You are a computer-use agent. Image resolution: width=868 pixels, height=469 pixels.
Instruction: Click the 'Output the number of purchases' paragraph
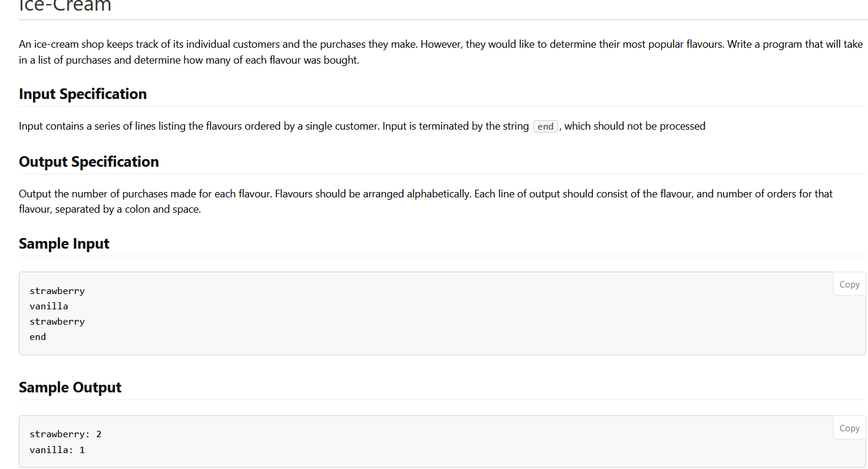pos(425,202)
